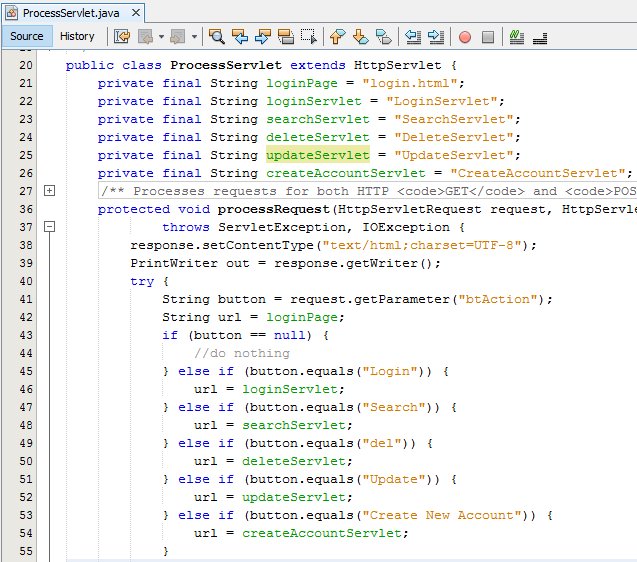
Task: Shift the line left
Action: click(413, 37)
